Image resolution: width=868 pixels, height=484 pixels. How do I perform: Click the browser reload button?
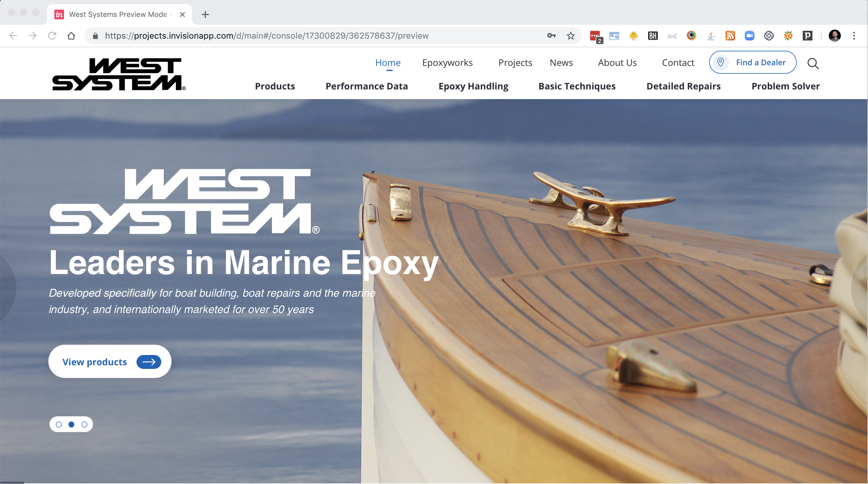coord(52,36)
